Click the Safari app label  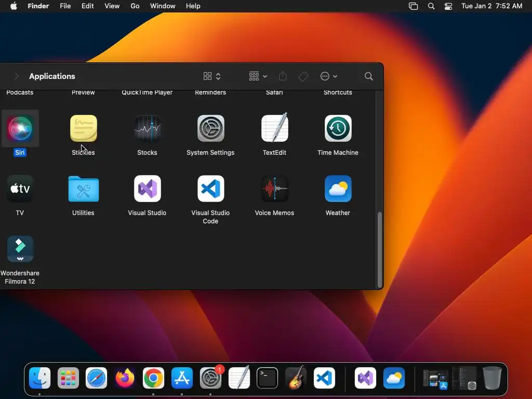(x=274, y=92)
